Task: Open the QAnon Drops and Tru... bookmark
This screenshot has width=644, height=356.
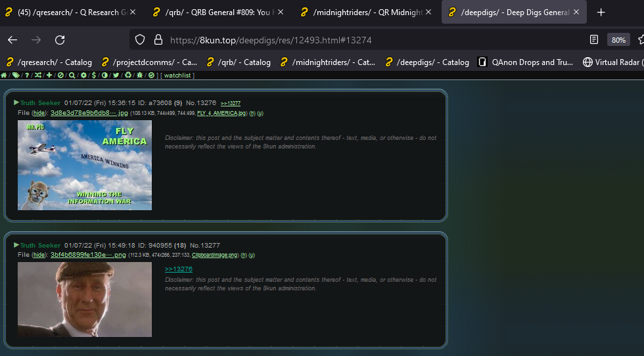Action: [526, 62]
